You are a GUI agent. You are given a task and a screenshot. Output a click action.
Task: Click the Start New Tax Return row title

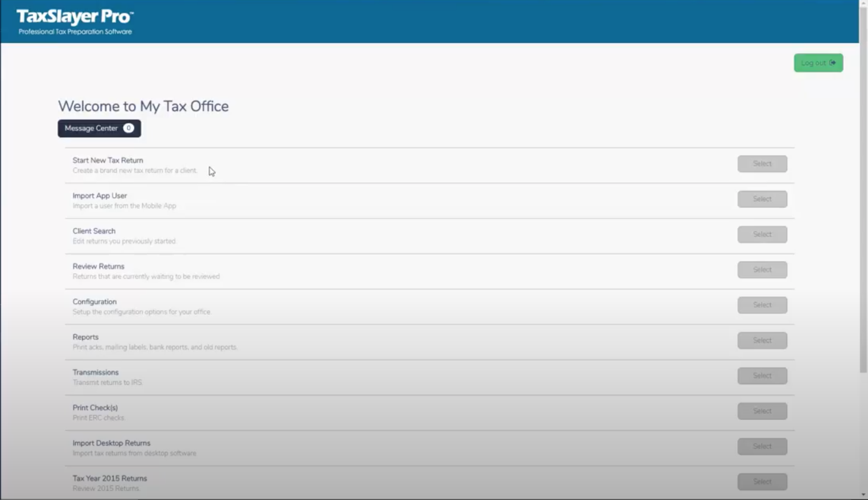107,160
